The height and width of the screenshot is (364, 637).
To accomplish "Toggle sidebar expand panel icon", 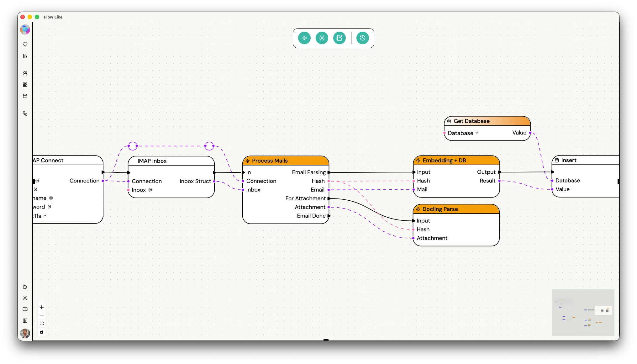I will (25, 321).
